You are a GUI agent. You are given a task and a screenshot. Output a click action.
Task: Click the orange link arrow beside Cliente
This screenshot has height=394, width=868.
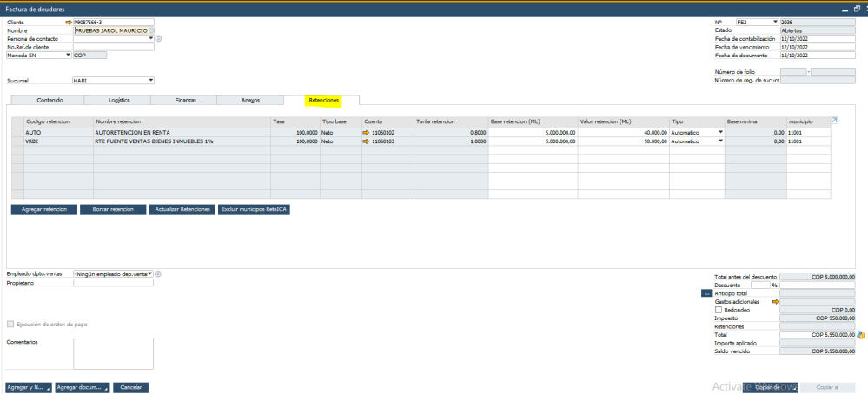pyautogui.click(x=69, y=22)
